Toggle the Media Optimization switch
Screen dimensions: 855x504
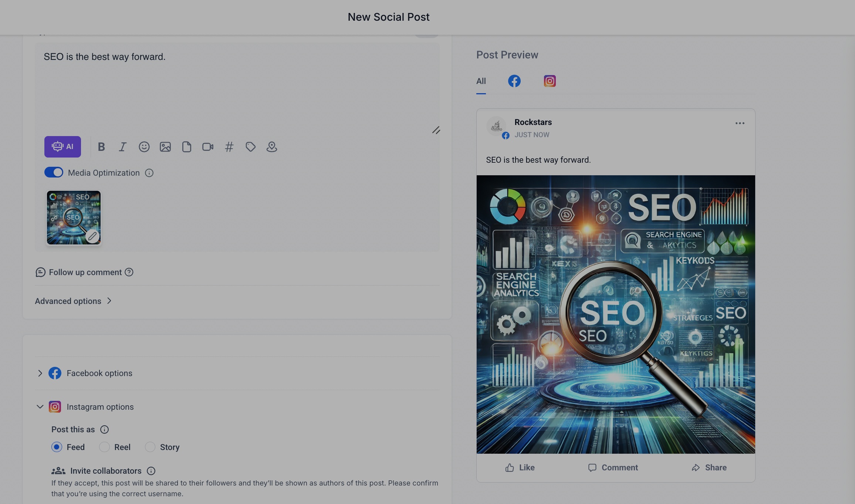54,173
